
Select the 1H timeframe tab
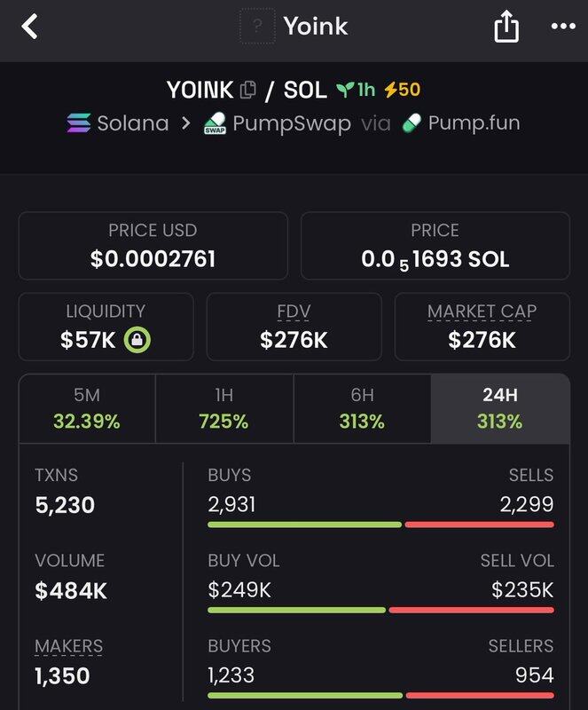[224, 408]
